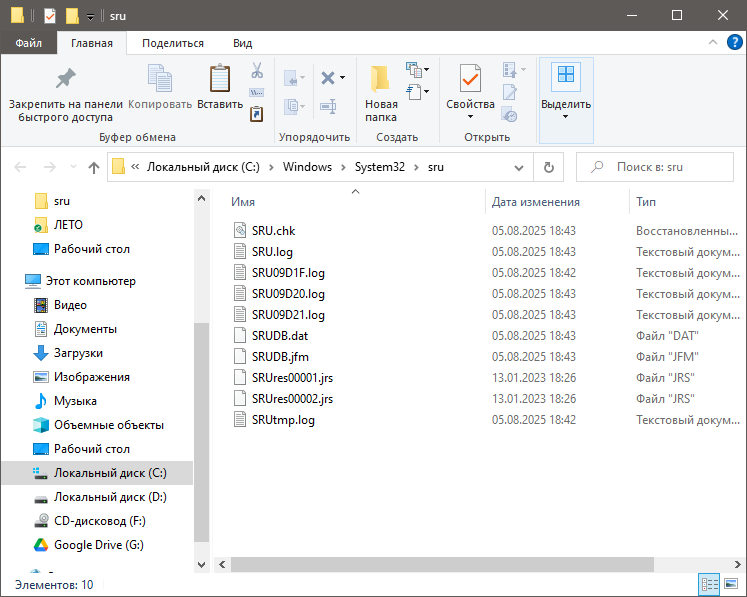Screen dimensions: 747x597
Task: Open the dropdown arrow after Windows in path
Action: coord(343,167)
